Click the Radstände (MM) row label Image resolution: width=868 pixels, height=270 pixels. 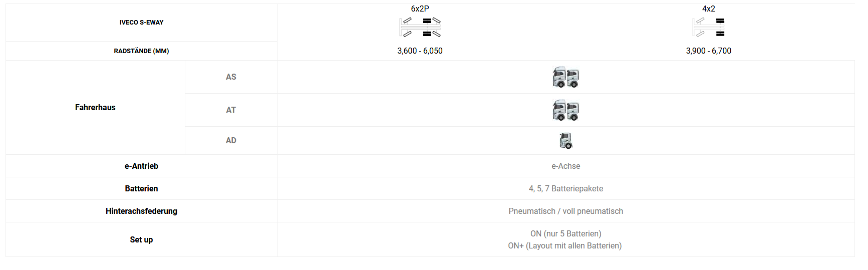tap(141, 51)
